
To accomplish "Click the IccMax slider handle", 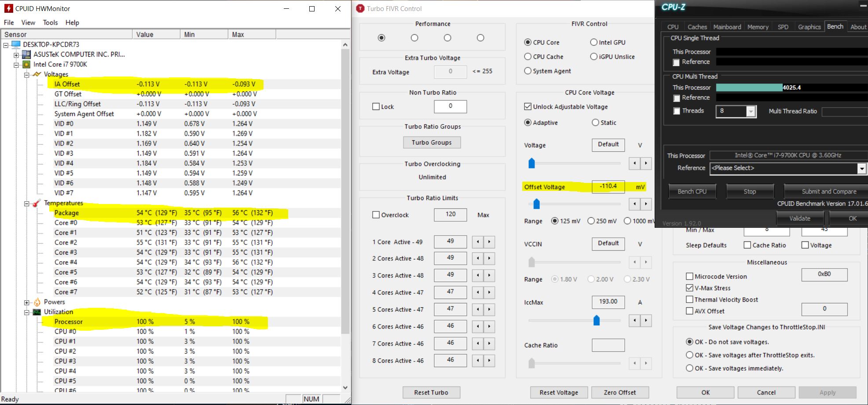I will [596, 320].
